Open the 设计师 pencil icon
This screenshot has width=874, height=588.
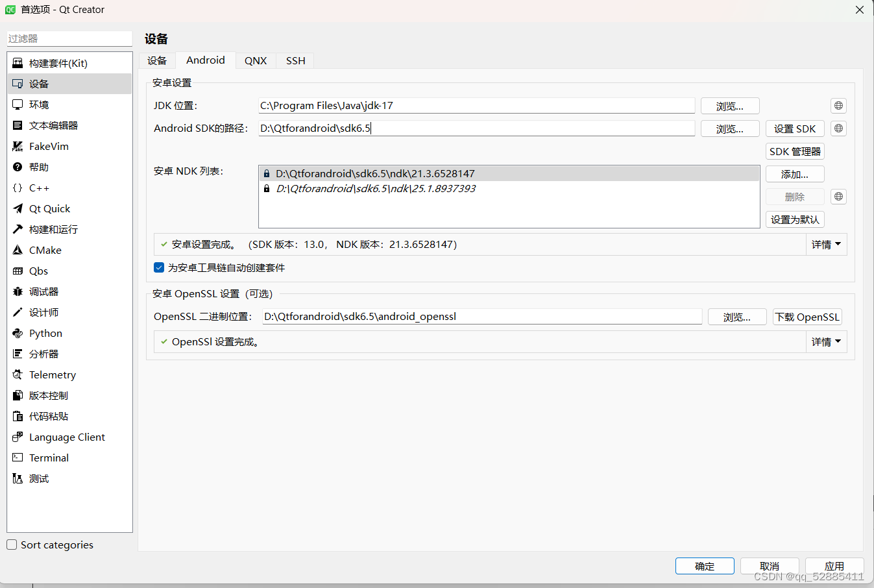pyautogui.click(x=18, y=312)
